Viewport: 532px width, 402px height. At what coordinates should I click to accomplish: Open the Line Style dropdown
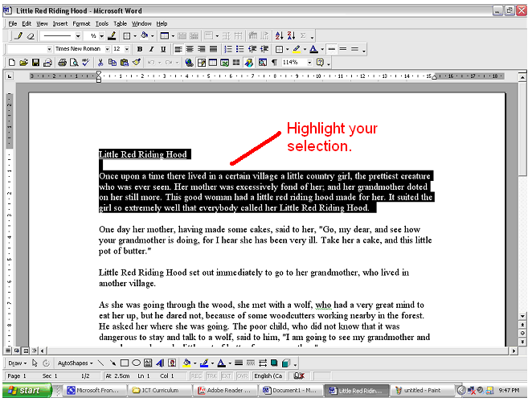pos(78,35)
